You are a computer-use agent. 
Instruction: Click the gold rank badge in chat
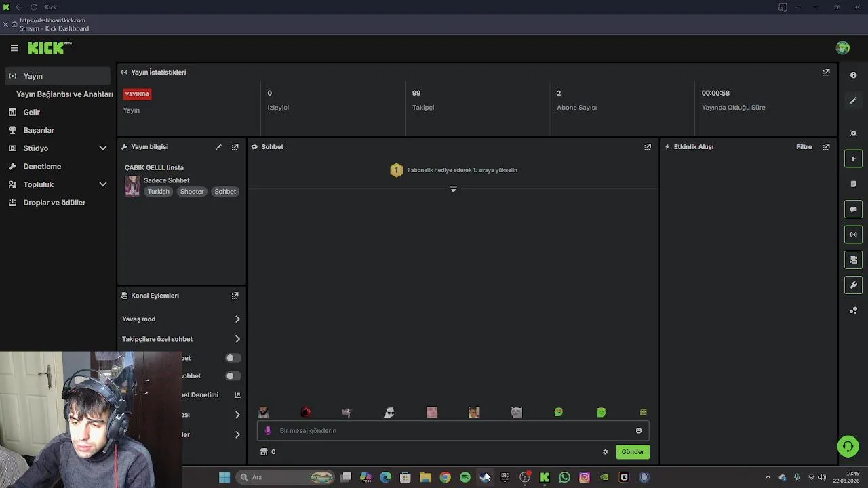[x=396, y=170]
